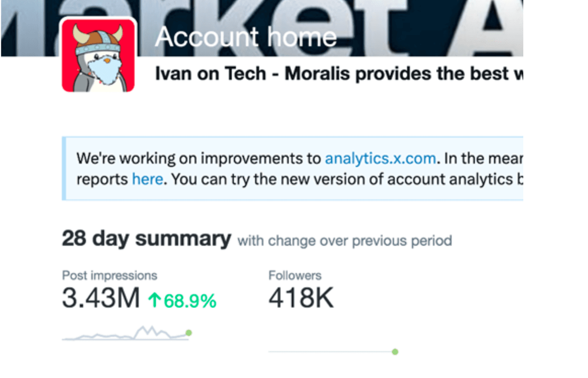Select the Ivan on Tech account name

point(211,74)
